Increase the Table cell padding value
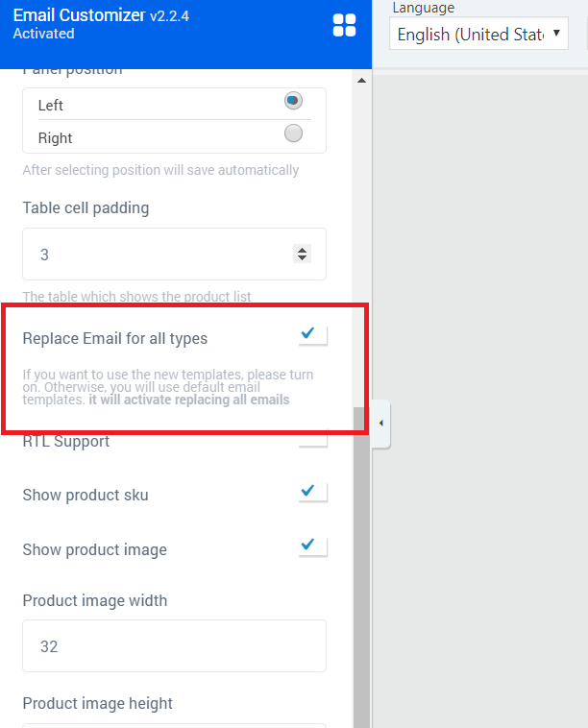The width and height of the screenshot is (588, 728). [x=302, y=250]
